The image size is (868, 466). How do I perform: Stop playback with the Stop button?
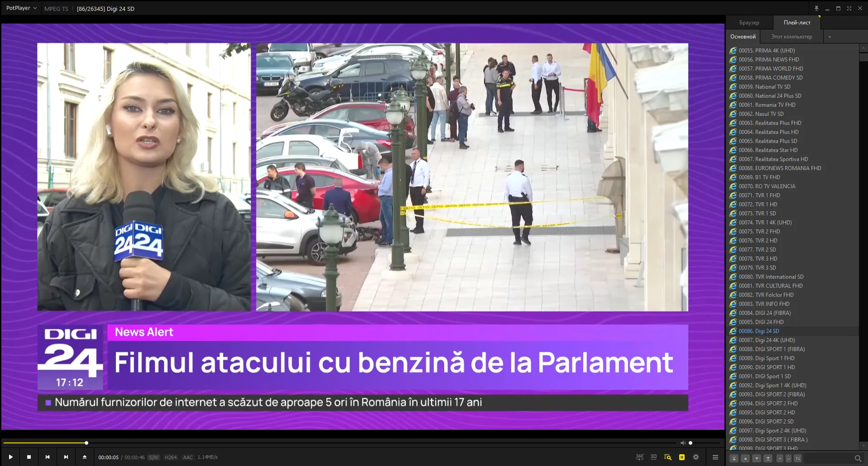[x=29, y=457]
